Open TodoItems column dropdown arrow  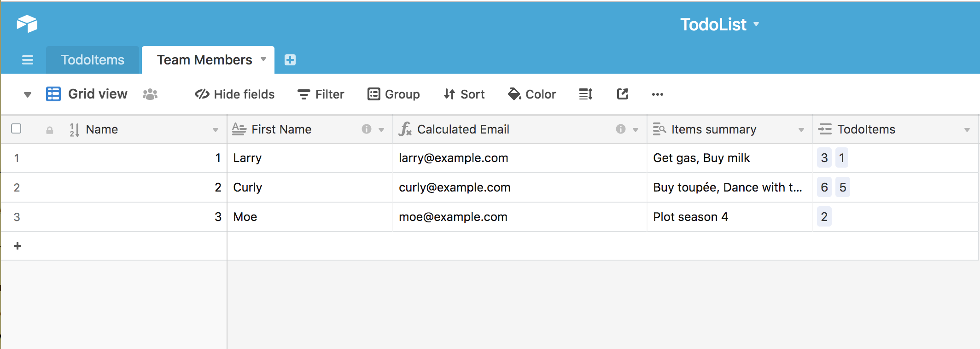coord(967,130)
